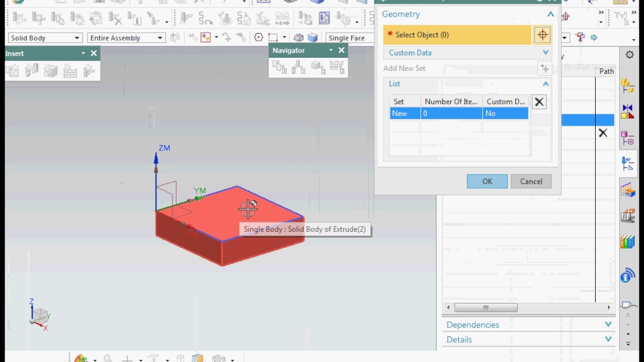Collapse the Geometry section

[x=550, y=14]
